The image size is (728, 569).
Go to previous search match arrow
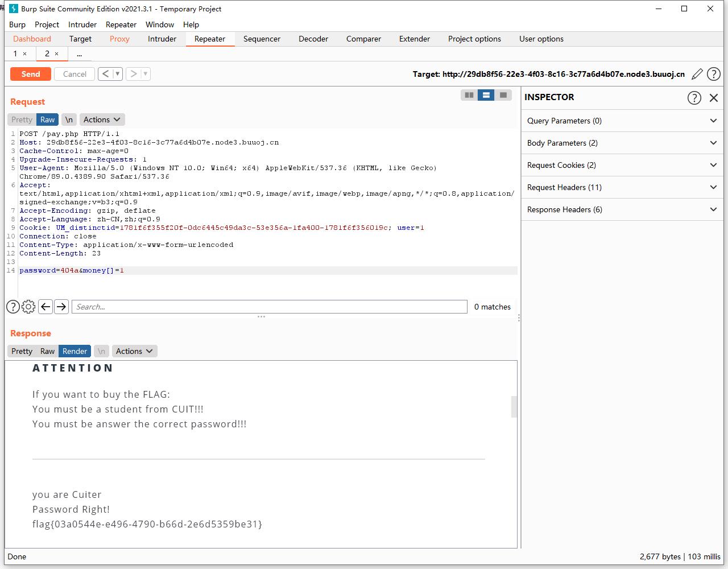[45, 307]
